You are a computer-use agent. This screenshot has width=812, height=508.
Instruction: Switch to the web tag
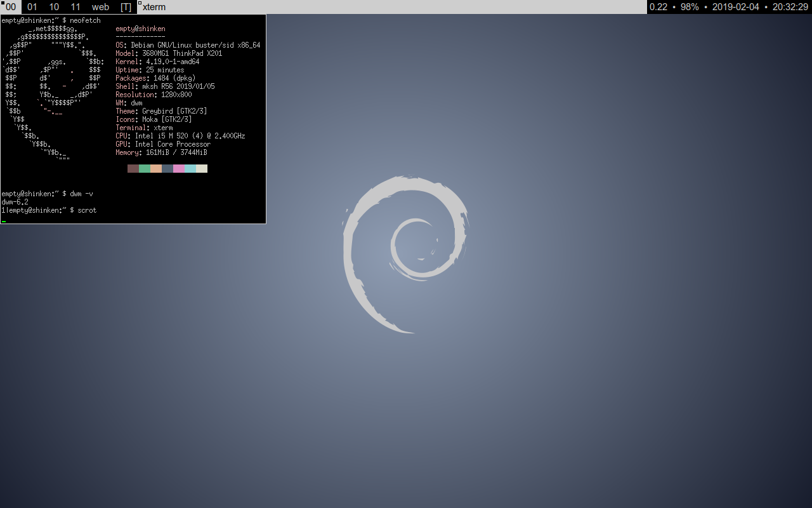tap(100, 7)
